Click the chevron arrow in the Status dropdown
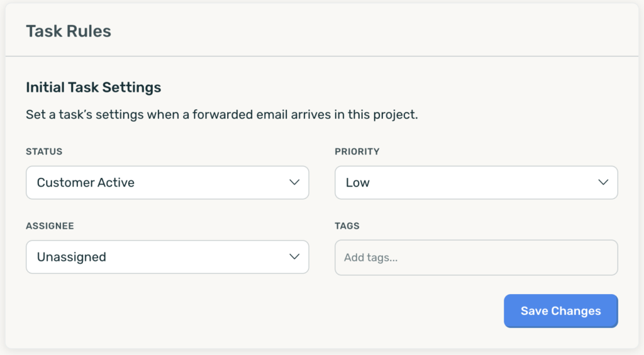This screenshot has height=355, width=644. (x=294, y=182)
